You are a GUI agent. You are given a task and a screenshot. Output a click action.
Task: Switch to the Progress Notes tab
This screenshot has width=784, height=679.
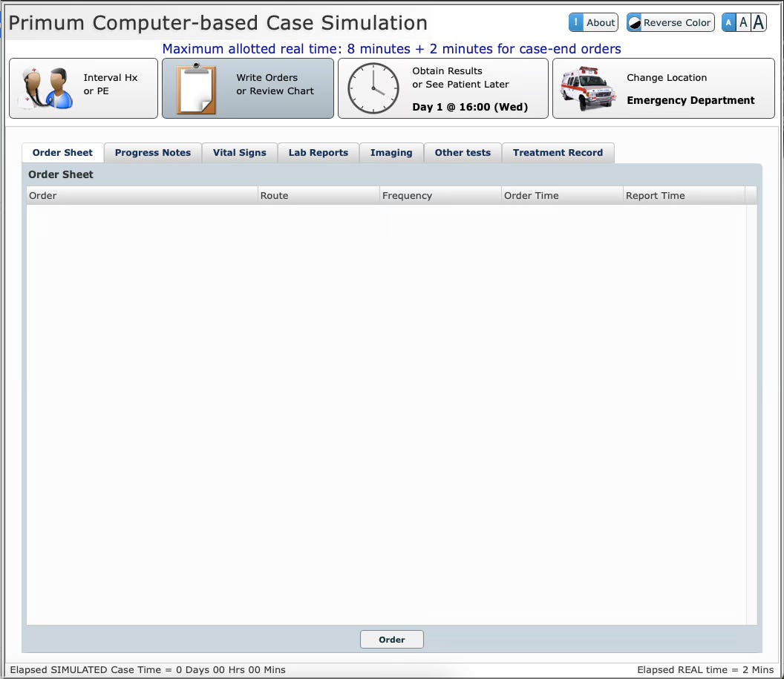point(152,152)
